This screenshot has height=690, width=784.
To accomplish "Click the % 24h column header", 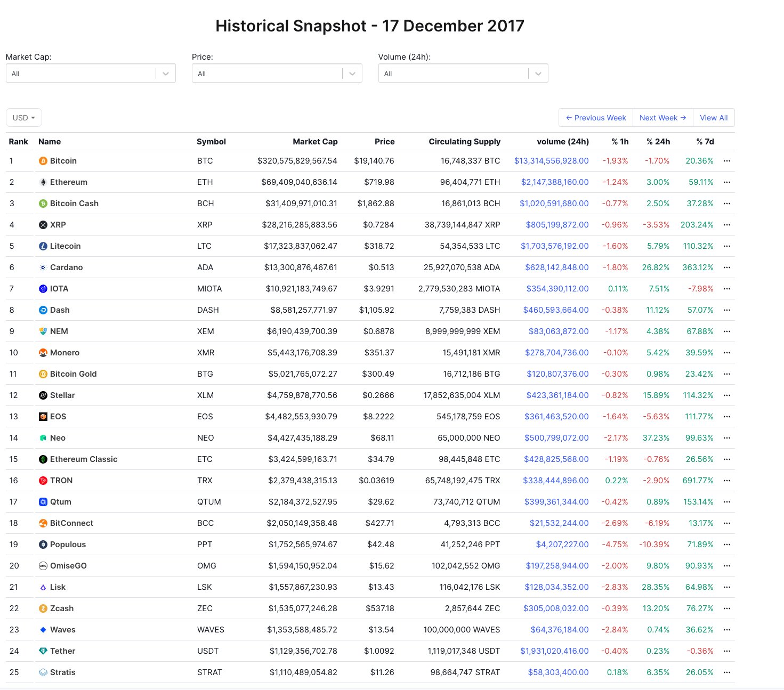I will click(x=658, y=142).
